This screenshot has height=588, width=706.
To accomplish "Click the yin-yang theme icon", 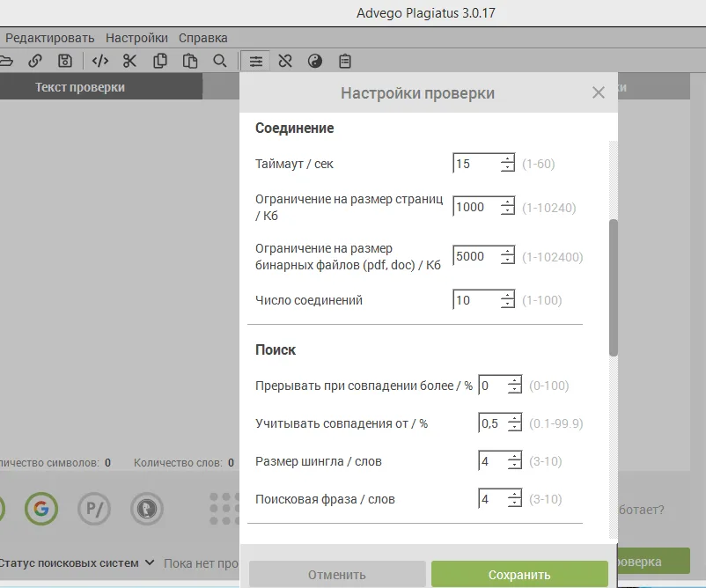I will pos(315,61).
